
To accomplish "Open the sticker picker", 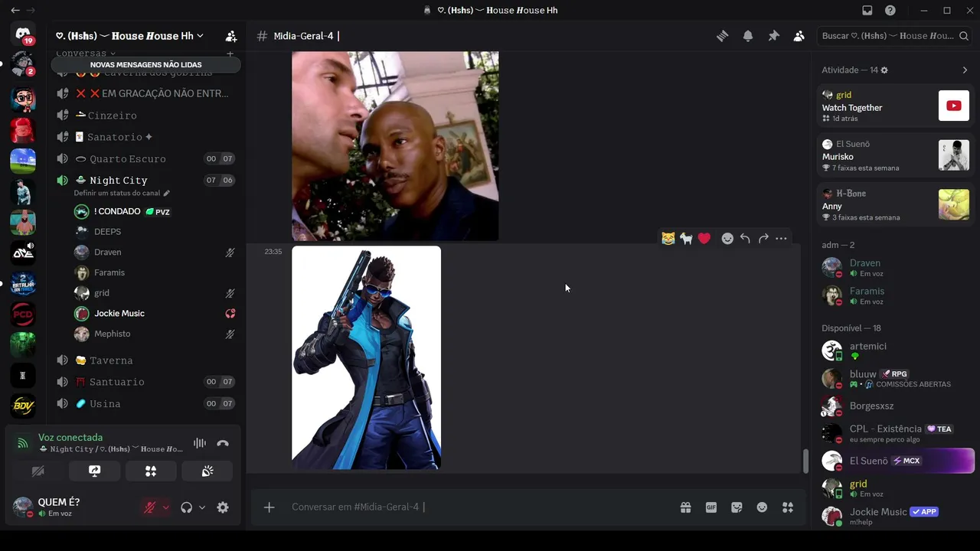I will 737,507.
